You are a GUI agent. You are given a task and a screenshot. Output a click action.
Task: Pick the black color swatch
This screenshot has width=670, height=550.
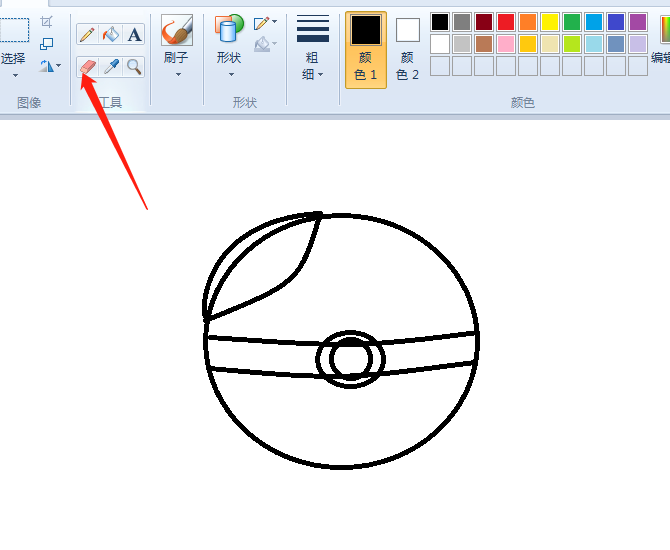(440, 22)
